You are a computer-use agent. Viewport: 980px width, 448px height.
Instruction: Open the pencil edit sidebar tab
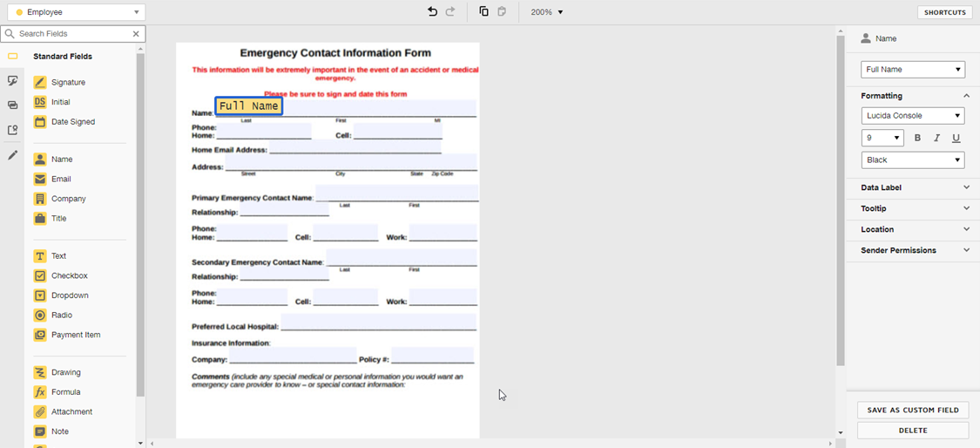pyautogui.click(x=12, y=154)
